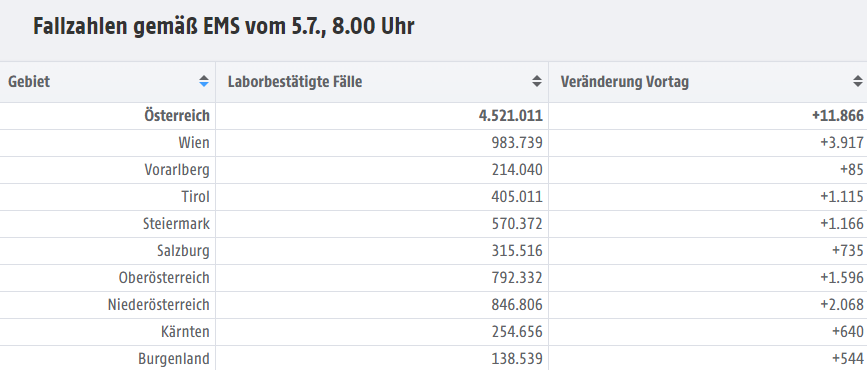The width and height of the screenshot is (867, 370).
Task: Click the Veränderung Vortag header text
Action: tap(624, 82)
